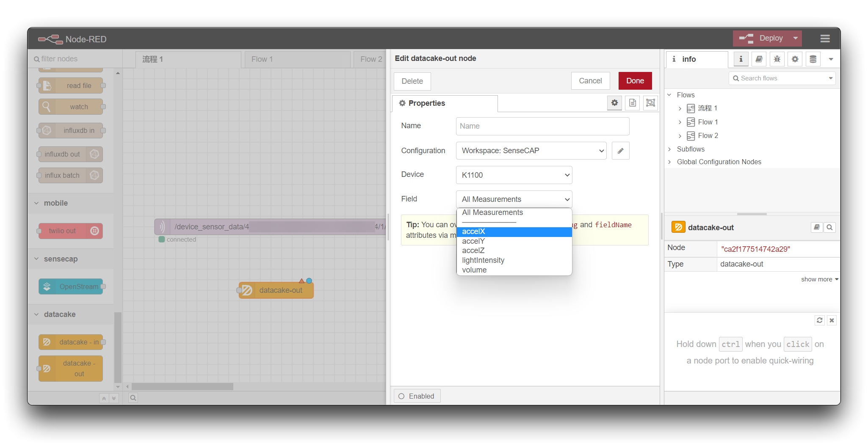The image size is (868, 446).
Task: Select /device_sensor_data MQTT node on canvas
Action: tap(270, 227)
